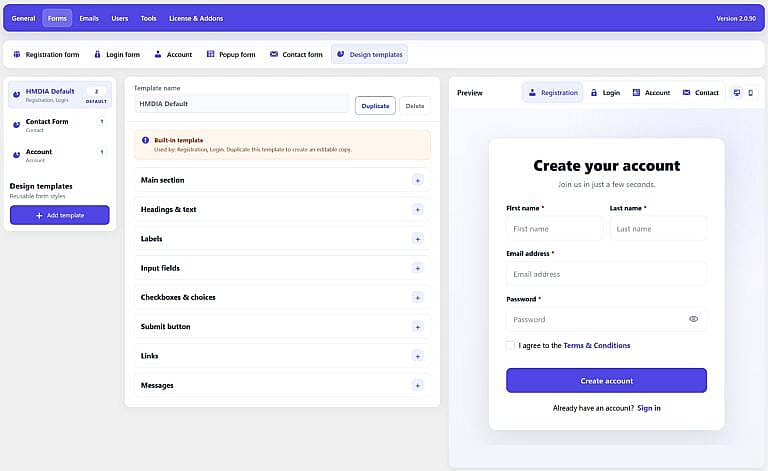The image size is (768, 471).
Task: Click the Sign in link
Action: point(649,408)
